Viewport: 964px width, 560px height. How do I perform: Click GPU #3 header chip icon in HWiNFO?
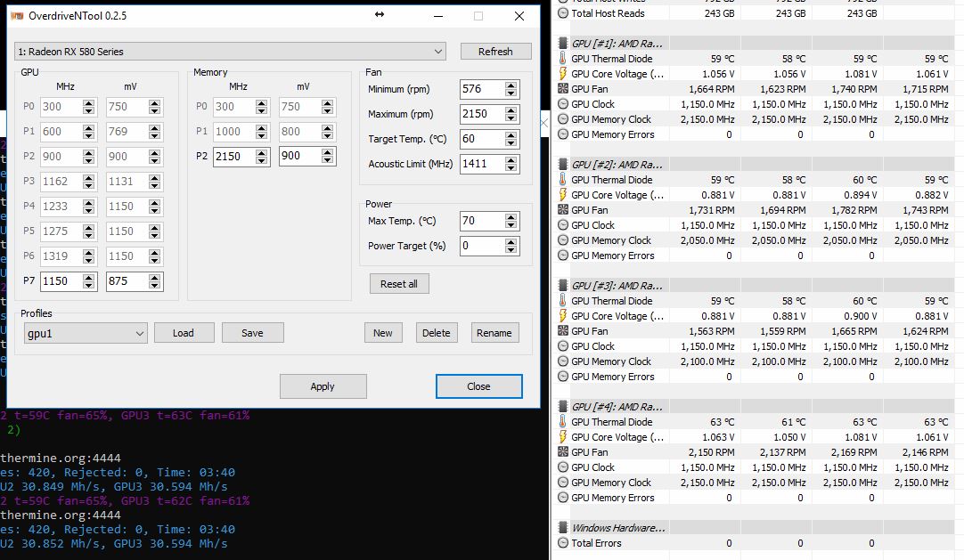point(562,286)
